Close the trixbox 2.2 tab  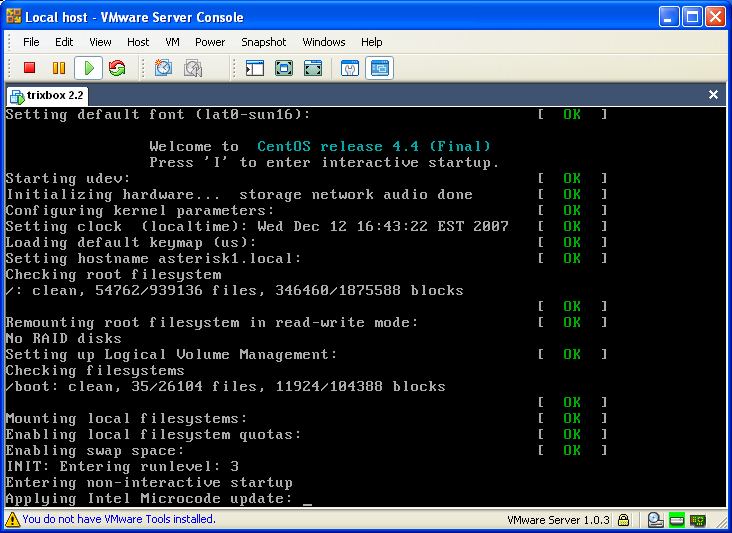[x=713, y=95]
